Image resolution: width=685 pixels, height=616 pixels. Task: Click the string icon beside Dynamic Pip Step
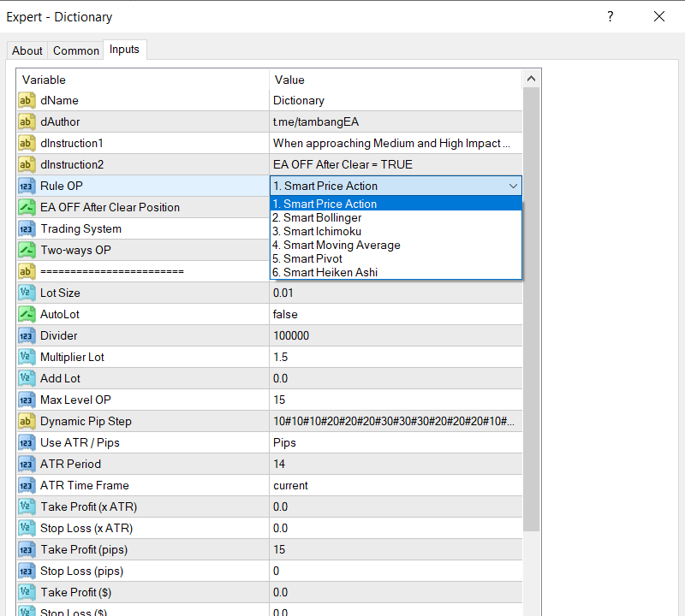click(27, 421)
